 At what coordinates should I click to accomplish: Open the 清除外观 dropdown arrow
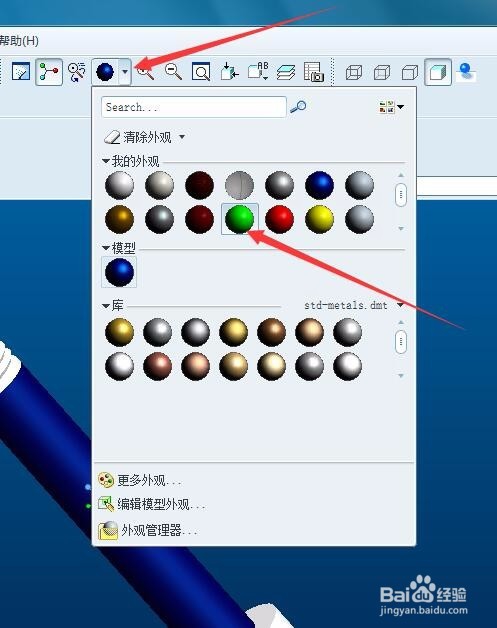pyautogui.click(x=182, y=137)
